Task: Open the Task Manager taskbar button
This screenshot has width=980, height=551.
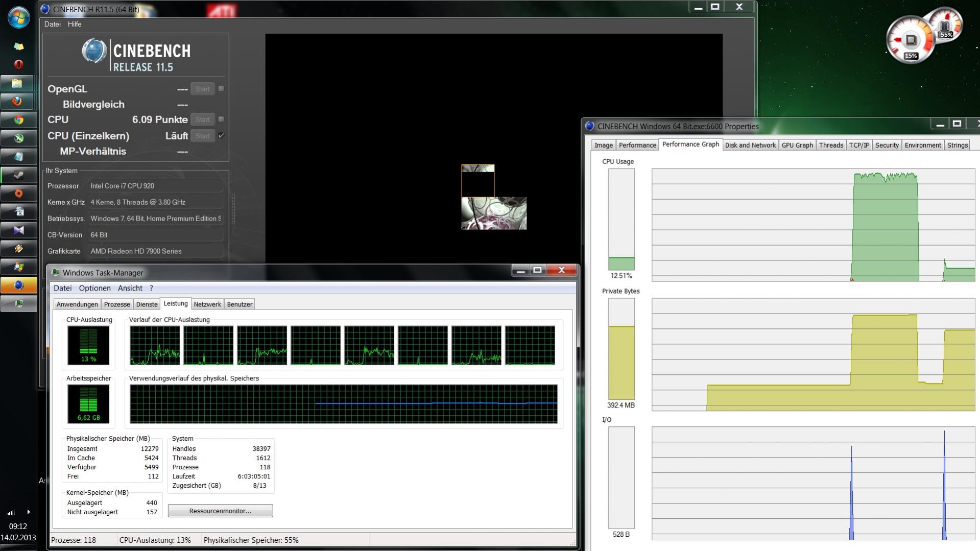Action: tap(18, 303)
